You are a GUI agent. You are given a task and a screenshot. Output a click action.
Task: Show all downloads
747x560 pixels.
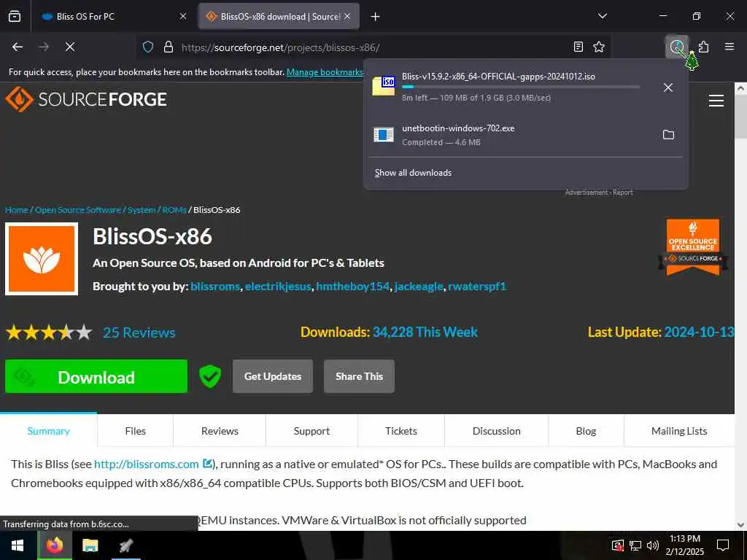[x=413, y=172]
